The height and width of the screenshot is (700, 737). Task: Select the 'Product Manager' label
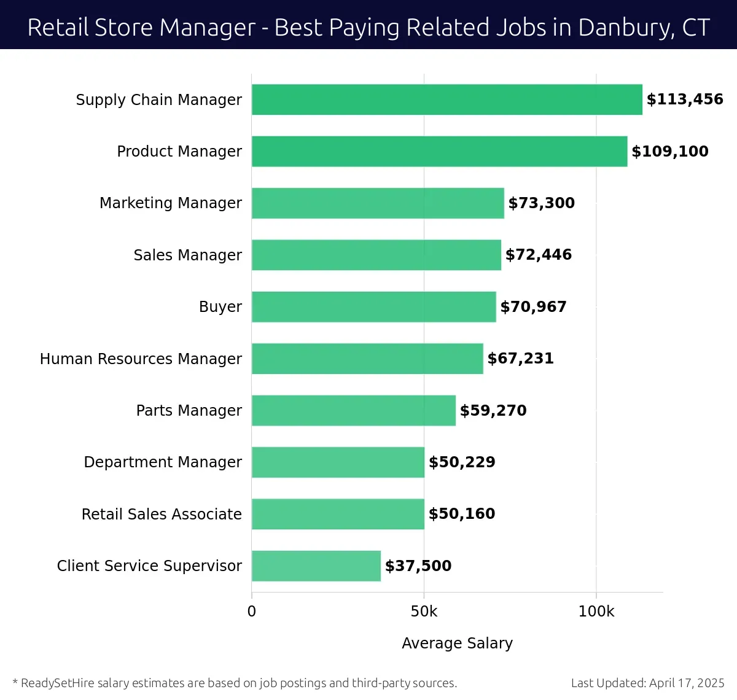click(179, 151)
